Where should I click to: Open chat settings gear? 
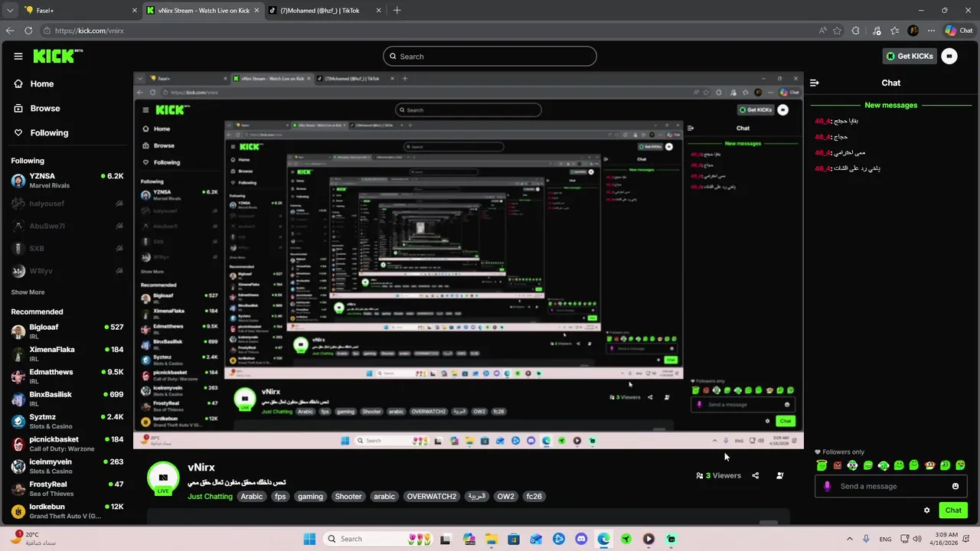pyautogui.click(x=926, y=510)
